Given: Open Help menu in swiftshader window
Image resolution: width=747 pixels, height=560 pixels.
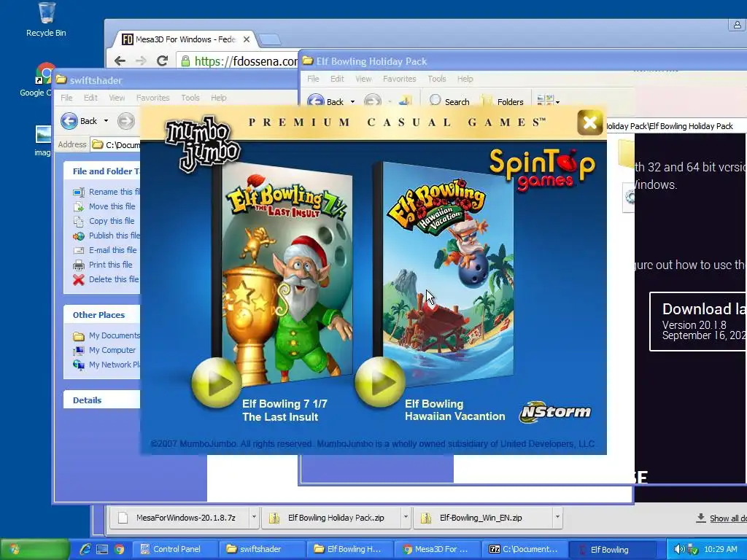Looking at the screenshot, I should (x=219, y=98).
